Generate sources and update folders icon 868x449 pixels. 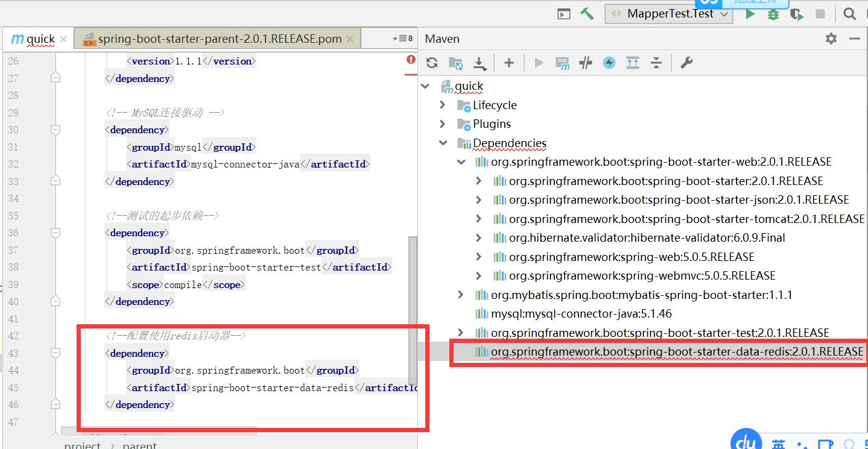click(x=455, y=63)
